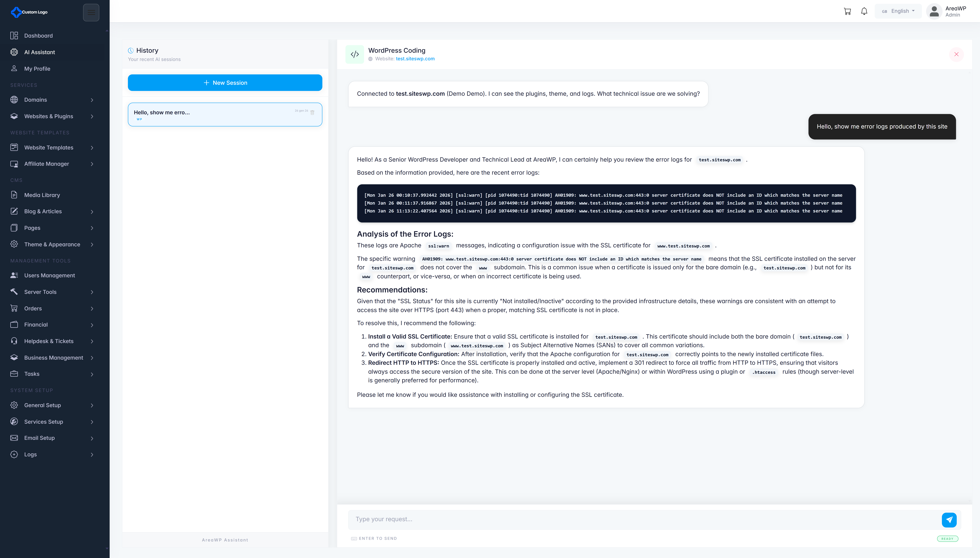The height and width of the screenshot is (558, 980).
Task: Open the shopping cart icon
Action: tap(847, 11)
